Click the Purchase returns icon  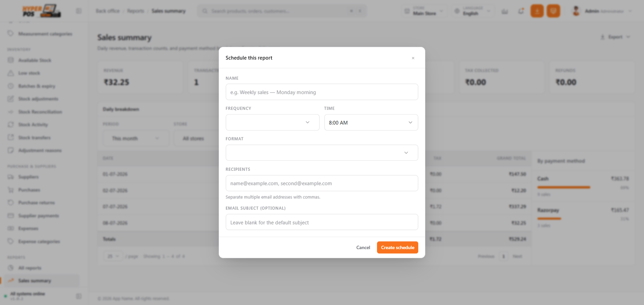(11, 203)
